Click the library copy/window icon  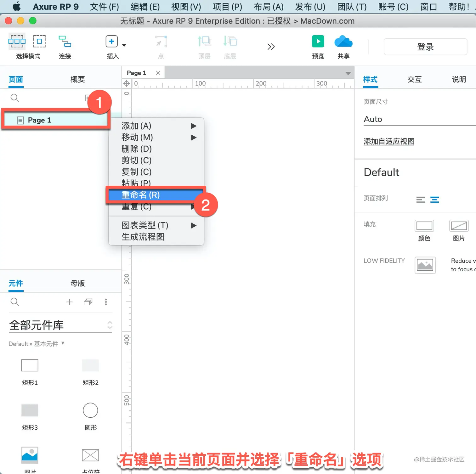(x=88, y=302)
